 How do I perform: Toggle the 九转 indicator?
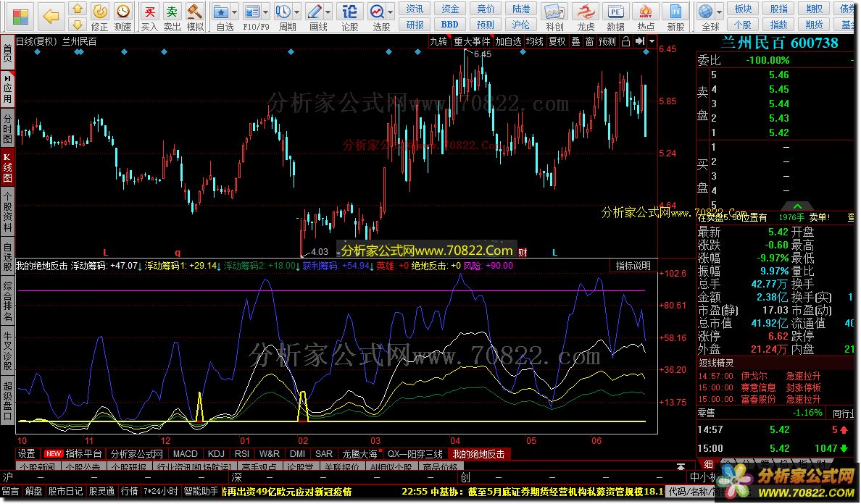438,41
